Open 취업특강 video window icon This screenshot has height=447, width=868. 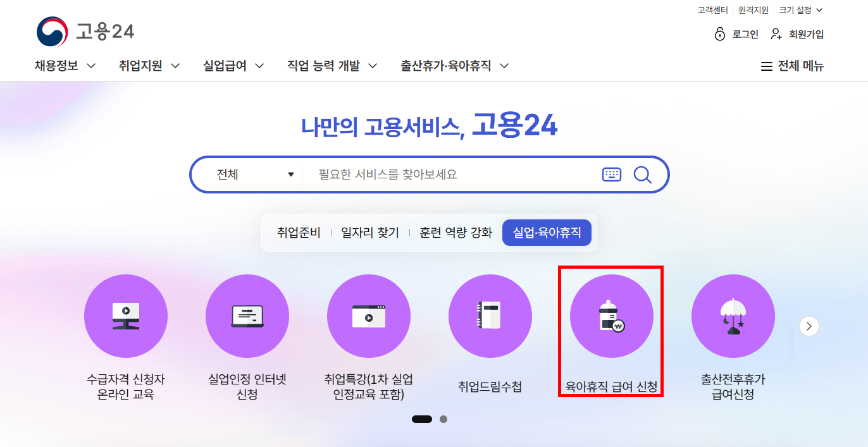[369, 316]
